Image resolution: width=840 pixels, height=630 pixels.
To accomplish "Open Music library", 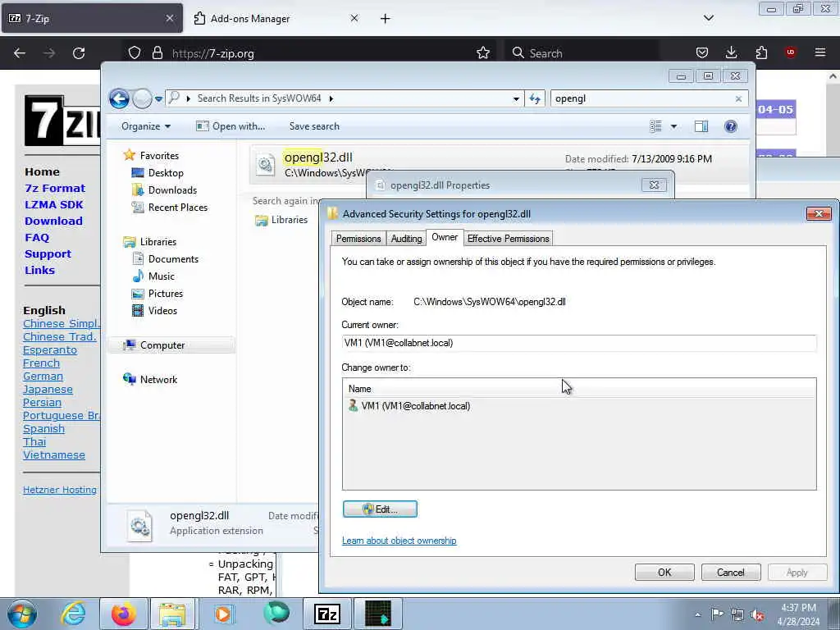I will point(162,276).
